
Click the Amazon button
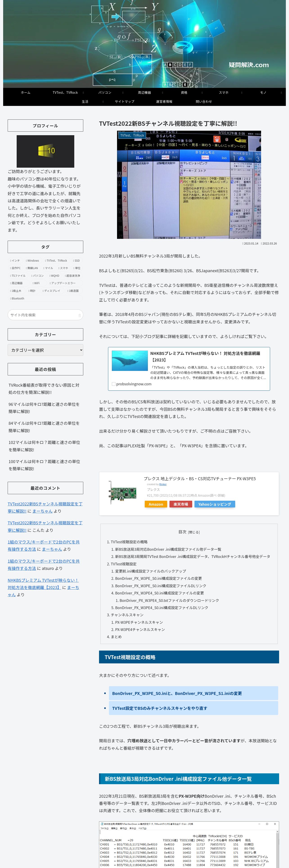pyautogui.click(x=156, y=504)
